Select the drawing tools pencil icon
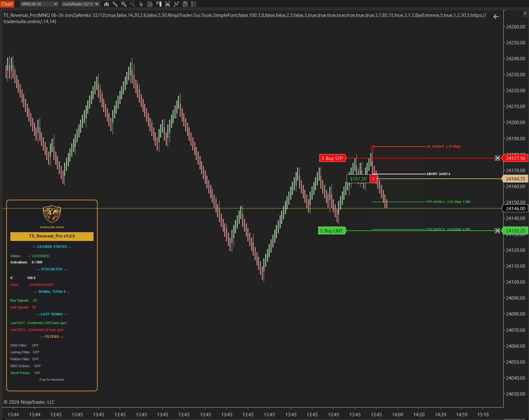The height and width of the screenshot is (420, 529). (x=115, y=4)
